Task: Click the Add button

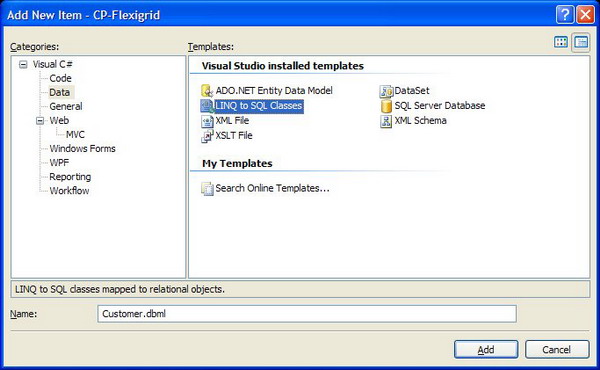Action: pyautogui.click(x=486, y=349)
